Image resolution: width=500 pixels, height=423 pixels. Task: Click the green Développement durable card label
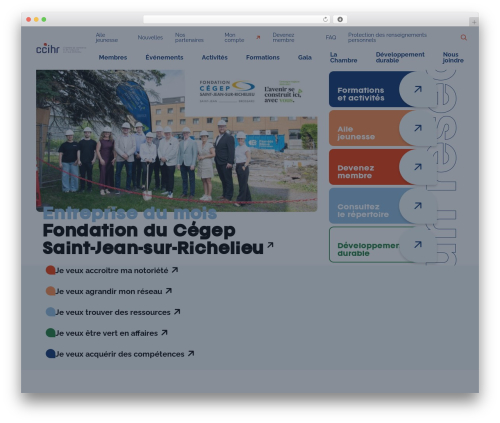368,249
